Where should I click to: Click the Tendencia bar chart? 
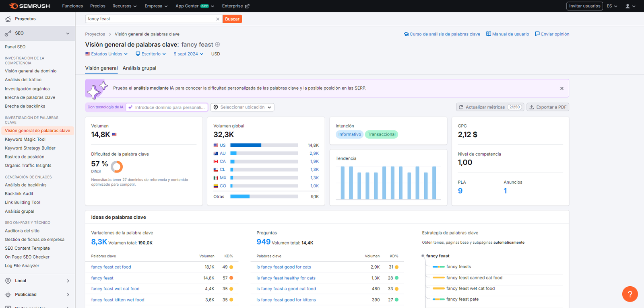point(388,183)
